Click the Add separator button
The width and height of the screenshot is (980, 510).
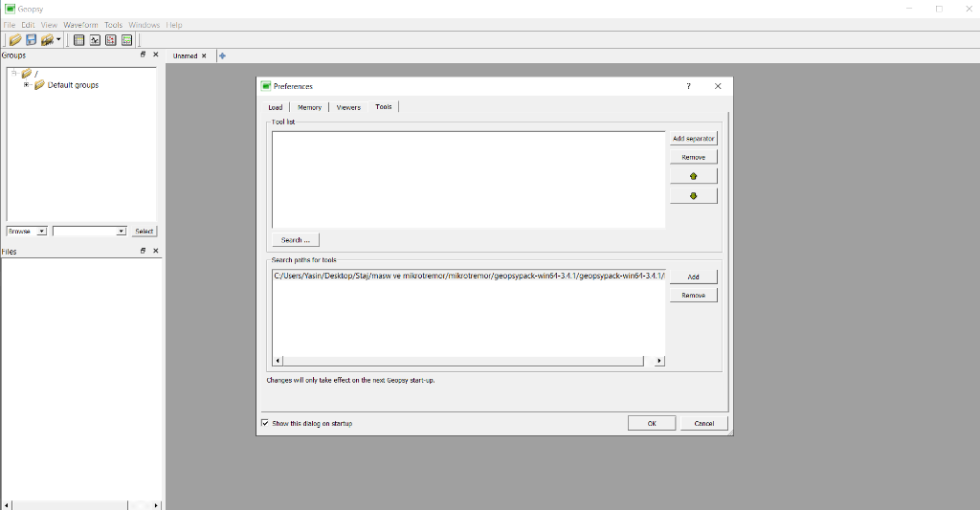click(x=693, y=139)
